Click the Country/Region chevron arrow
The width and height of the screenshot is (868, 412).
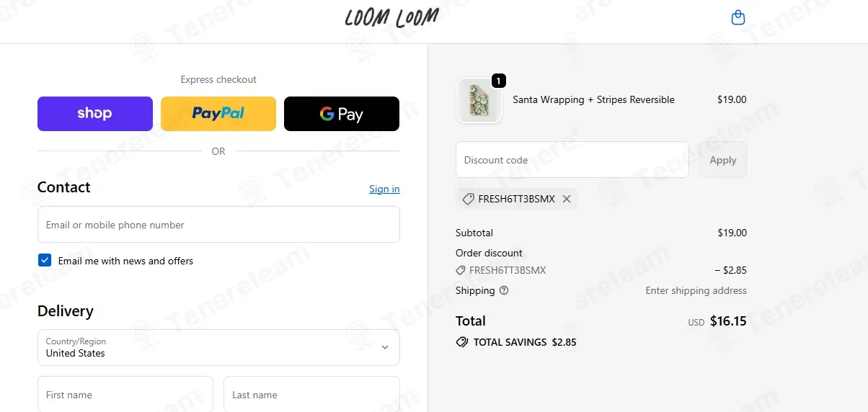[x=385, y=347]
